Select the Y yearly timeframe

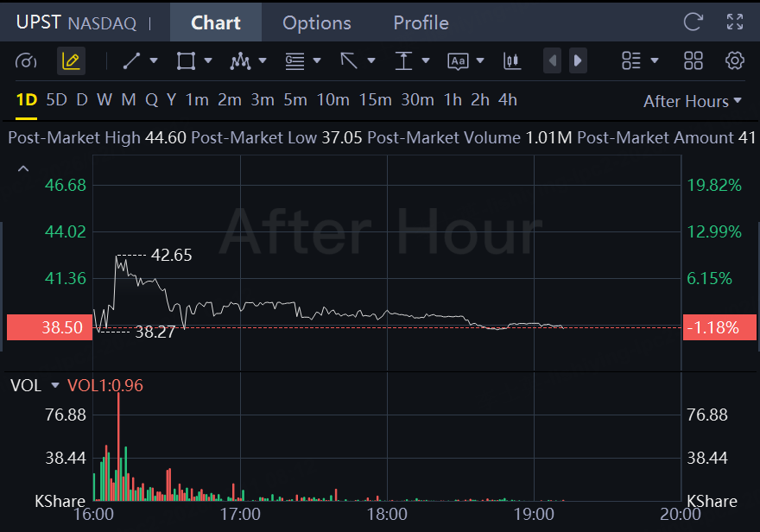(171, 100)
